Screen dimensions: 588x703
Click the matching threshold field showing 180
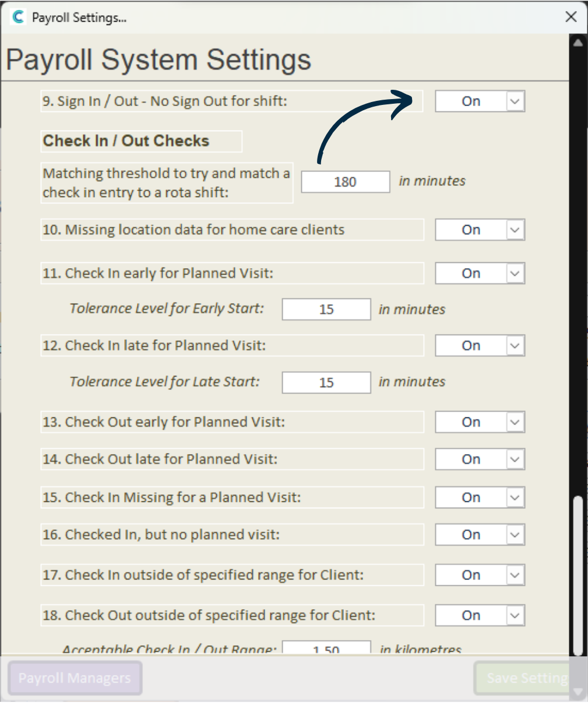point(346,182)
